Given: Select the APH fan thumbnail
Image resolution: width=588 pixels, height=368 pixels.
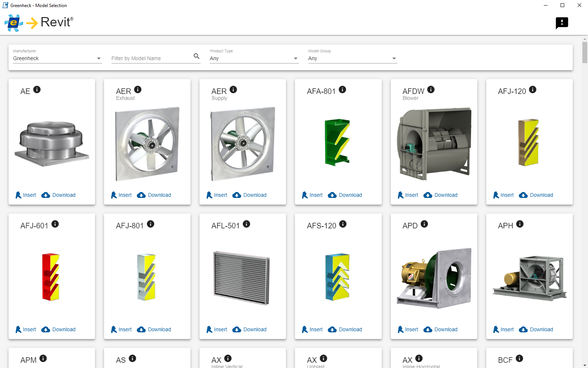Looking at the screenshot, I should click(529, 278).
